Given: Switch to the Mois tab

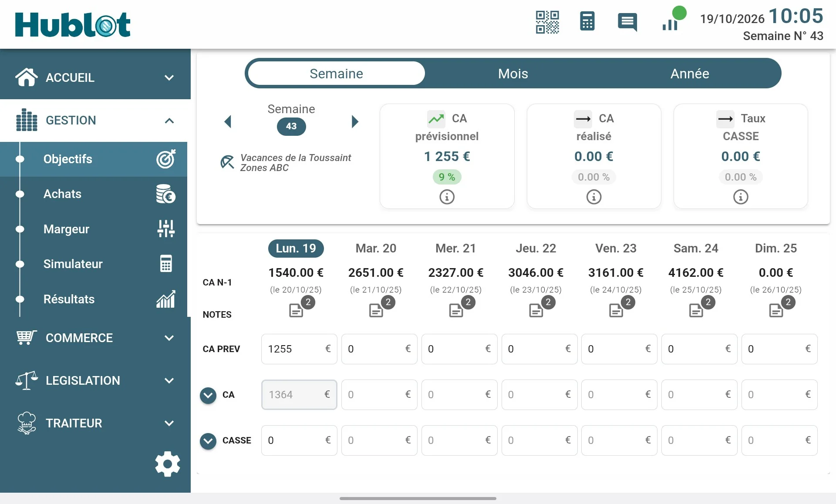Looking at the screenshot, I should [x=513, y=73].
